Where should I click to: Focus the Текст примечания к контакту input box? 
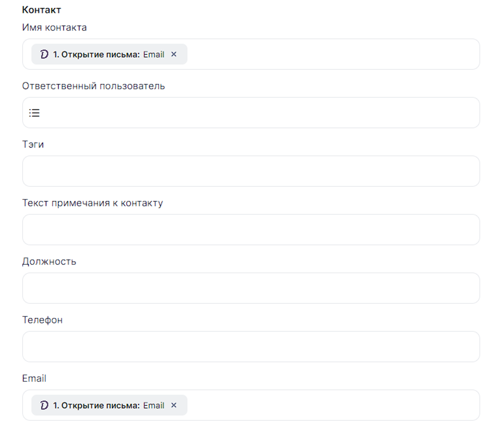tap(251, 230)
